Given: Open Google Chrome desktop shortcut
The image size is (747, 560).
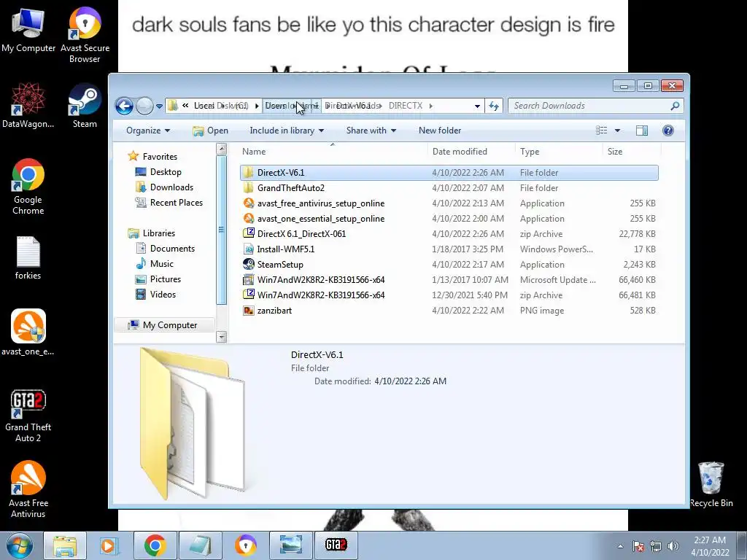Looking at the screenshot, I should click(x=28, y=187).
